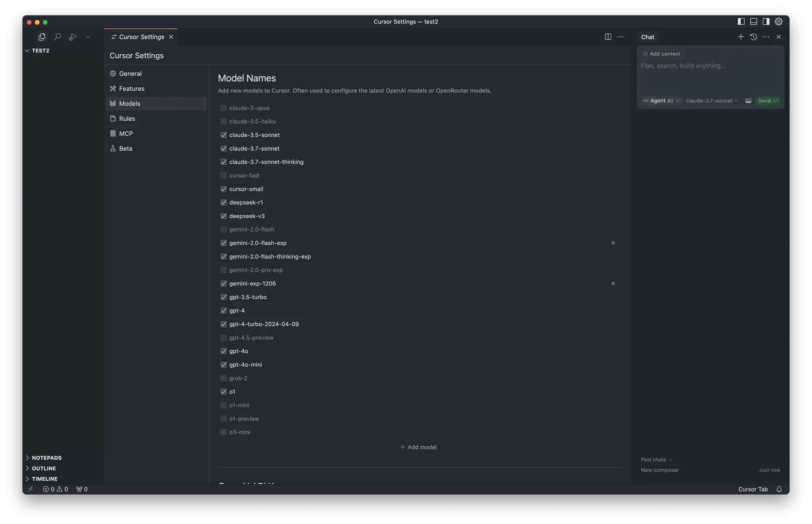The image size is (812, 524).
Task: Close the Cursor Settings tab
Action: [x=171, y=37]
